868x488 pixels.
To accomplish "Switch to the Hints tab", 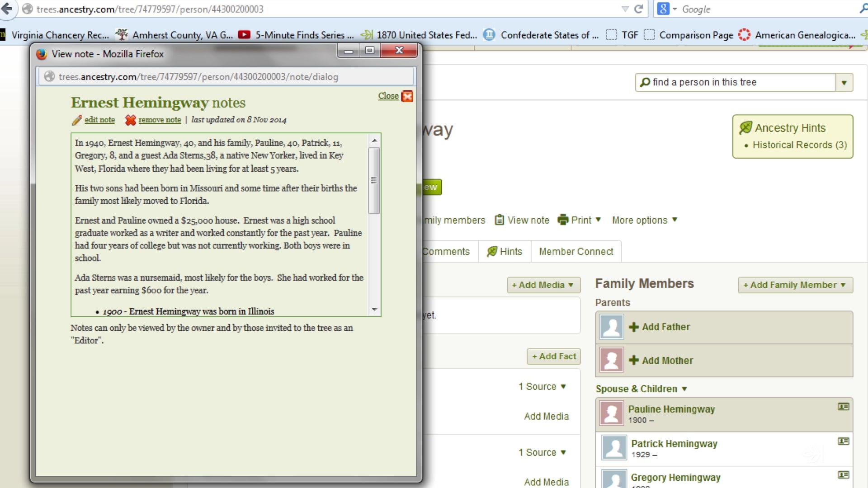I will click(x=505, y=252).
